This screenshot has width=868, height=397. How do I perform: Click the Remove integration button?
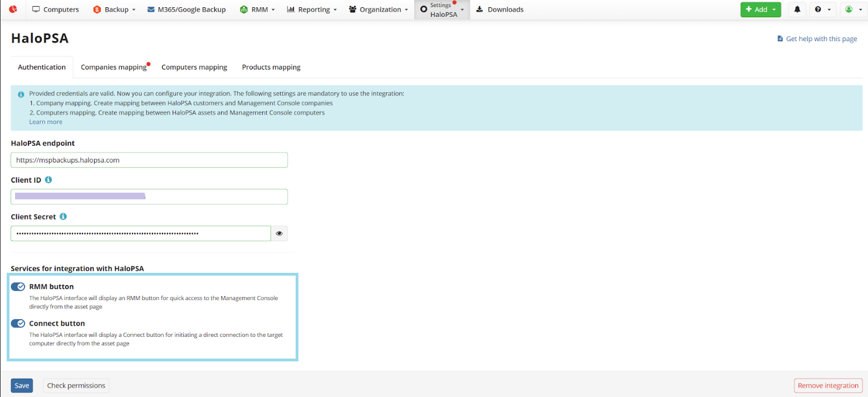pyautogui.click(x=828, y=385)
